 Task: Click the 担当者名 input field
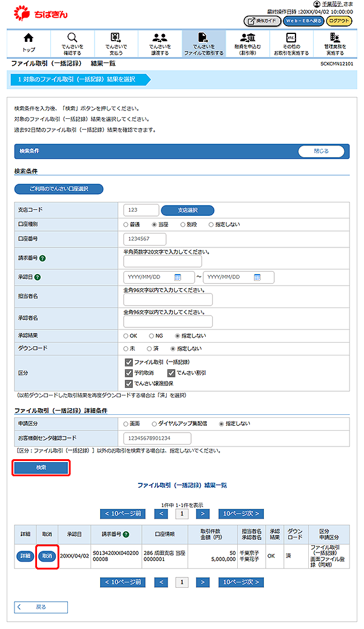pos(168,300)
